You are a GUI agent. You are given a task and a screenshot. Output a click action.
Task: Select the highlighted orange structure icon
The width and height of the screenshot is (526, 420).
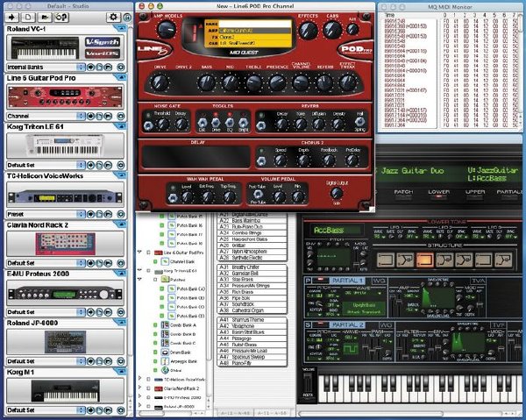[424, 260]
